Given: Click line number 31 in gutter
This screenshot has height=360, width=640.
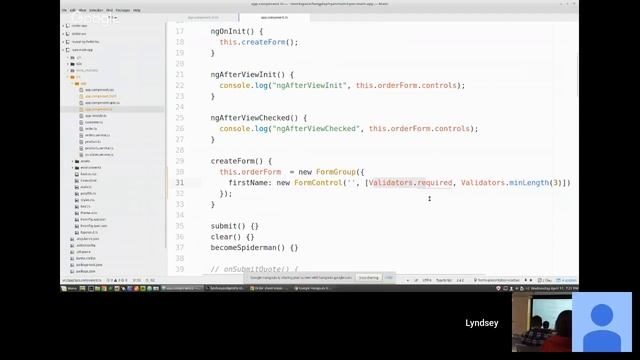Looking at the screenshot, I should click(x=180, y=182).
